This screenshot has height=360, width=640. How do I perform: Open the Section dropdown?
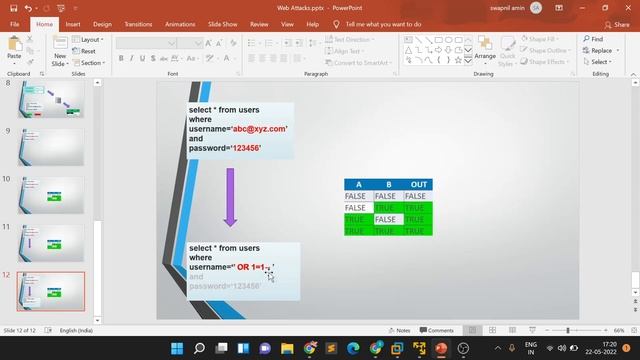[89, 63]
